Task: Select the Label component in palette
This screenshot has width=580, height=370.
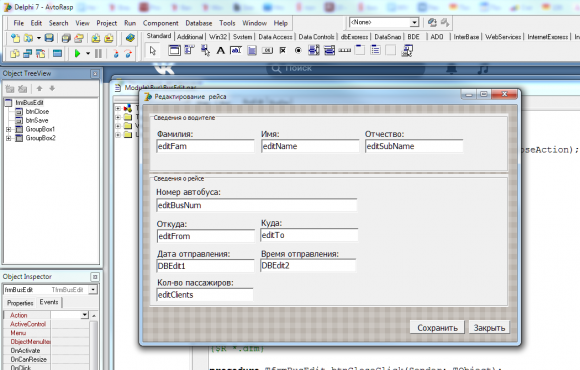Action: click(x=220, y=50)
